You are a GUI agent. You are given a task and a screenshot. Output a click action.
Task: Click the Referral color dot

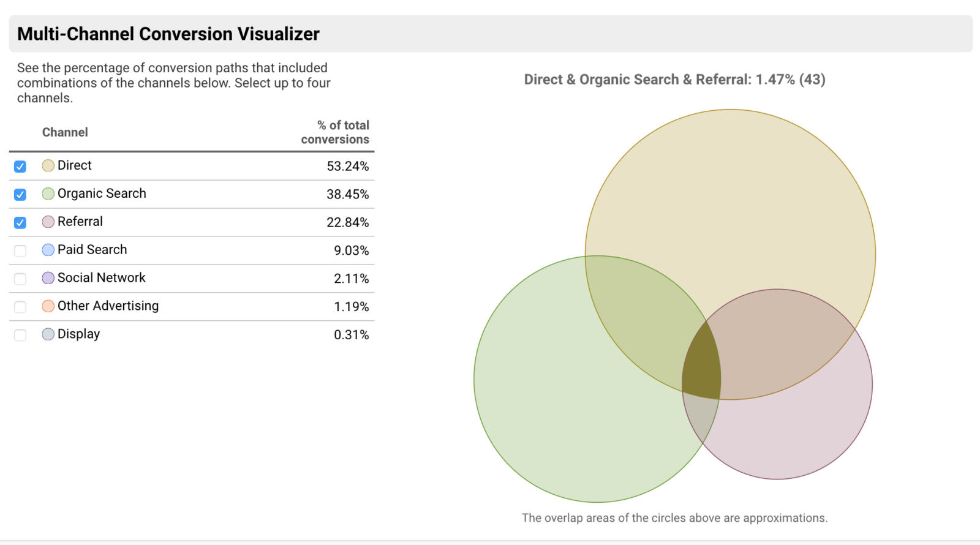[48, 221]
